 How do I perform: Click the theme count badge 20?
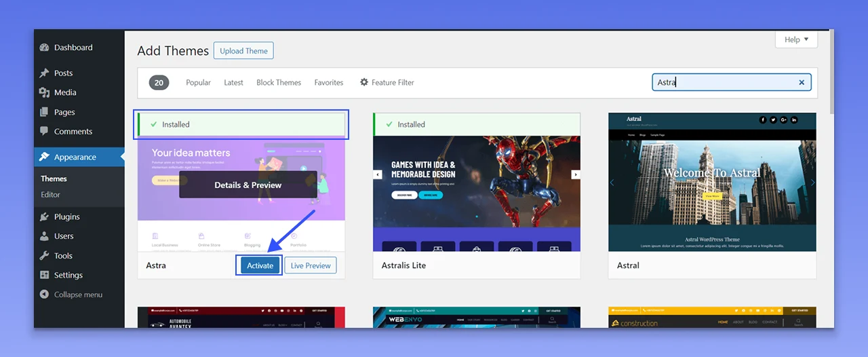[x=159, y=82]
